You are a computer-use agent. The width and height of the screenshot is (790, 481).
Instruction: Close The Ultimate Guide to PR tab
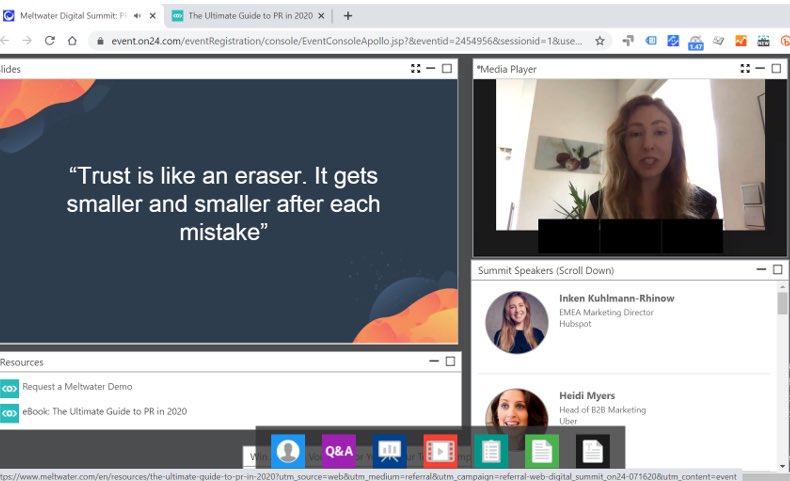click(x=321, y=16)
